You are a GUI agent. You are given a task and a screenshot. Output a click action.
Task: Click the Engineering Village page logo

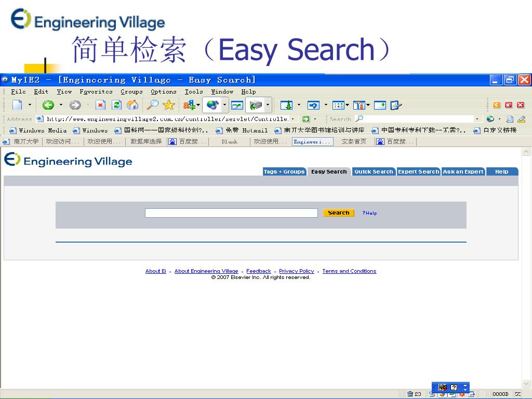[x=68, y=160]
